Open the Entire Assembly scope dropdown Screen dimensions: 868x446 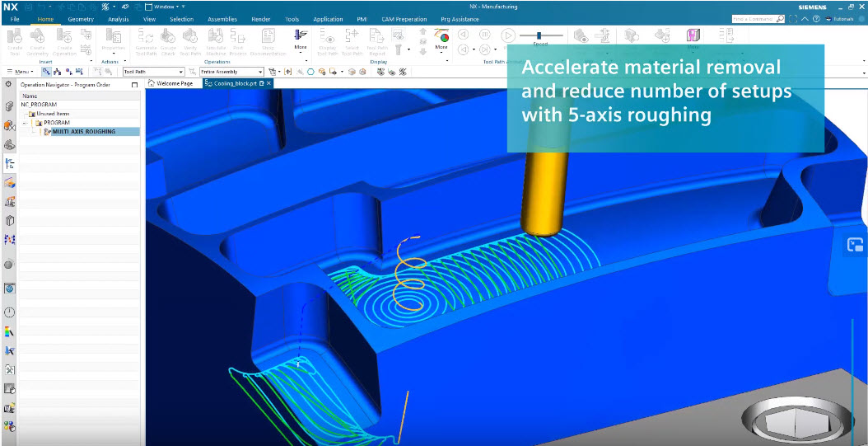tap(231, 72)
